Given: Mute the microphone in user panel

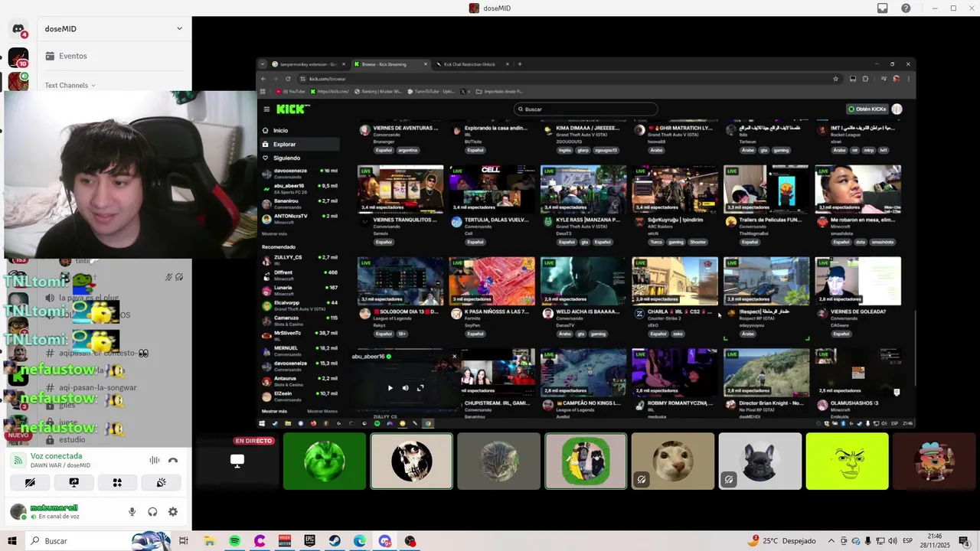Looking at the screenshot, I should (x=132, y=512).
